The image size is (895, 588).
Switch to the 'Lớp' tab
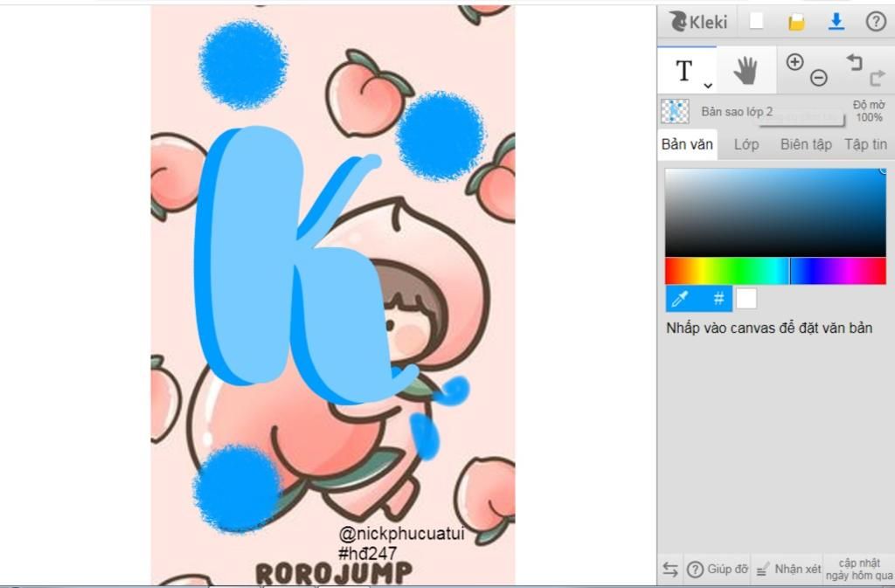pos(746,145)
